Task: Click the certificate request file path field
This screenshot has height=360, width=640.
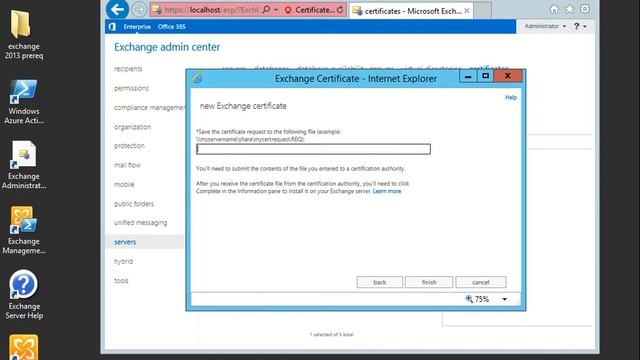Action: (x=313, y=149)
